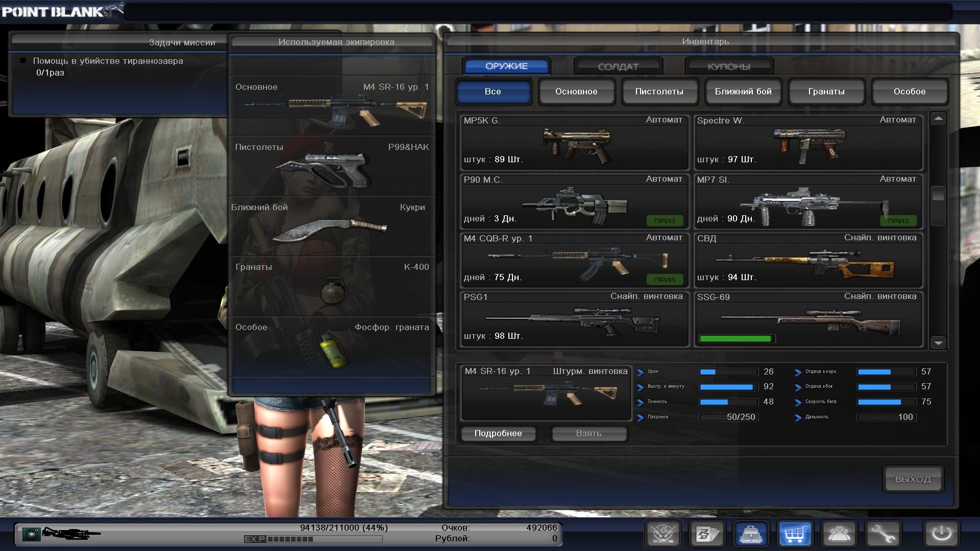Click the Задачи миссии panel header
Image resolution: width=980 pixels, height=551 pixels.
pos(118,42)
